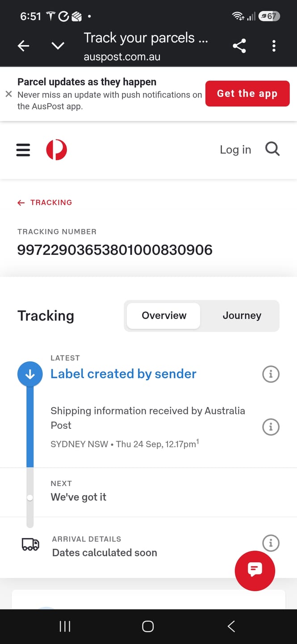The image size is (297, 644).
Task: Open the red live chat bubble
Action: (255, 571)
